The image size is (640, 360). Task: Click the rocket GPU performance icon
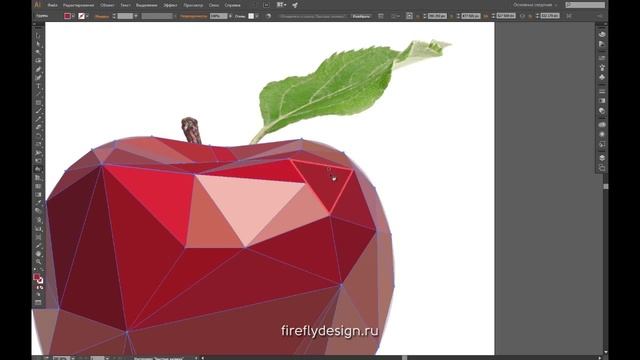pyautogui.click(x=295, y=5)
